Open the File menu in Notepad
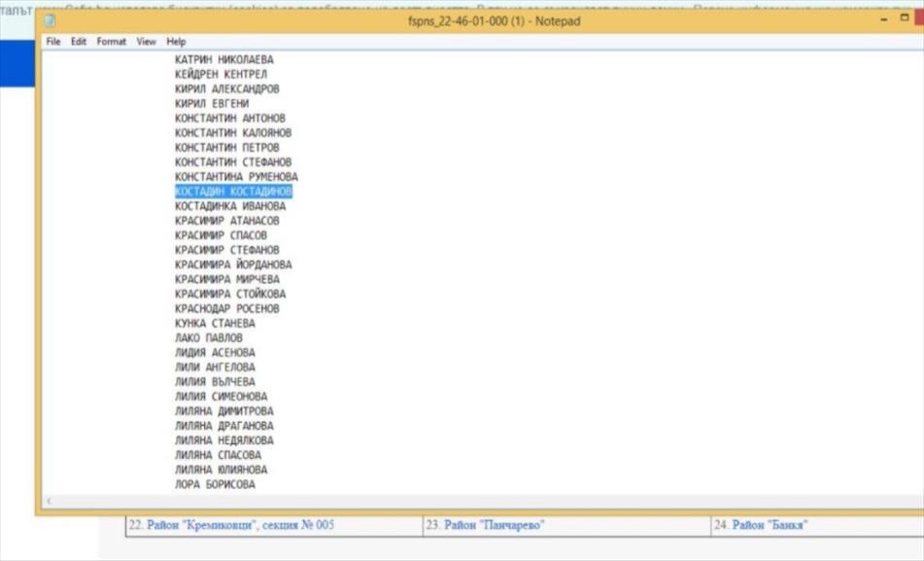The image size is (924, 561). pos(53,41)
